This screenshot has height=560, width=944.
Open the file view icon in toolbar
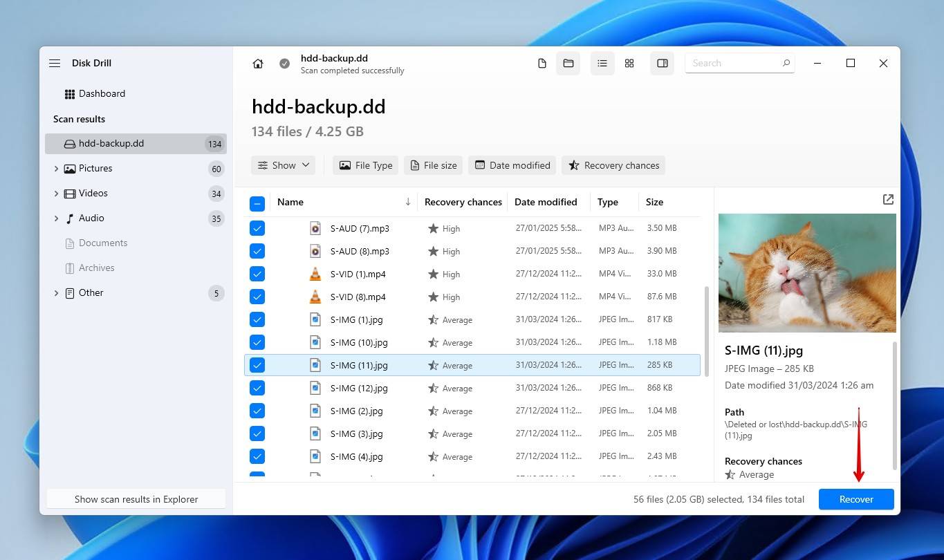tap(542, 63)
